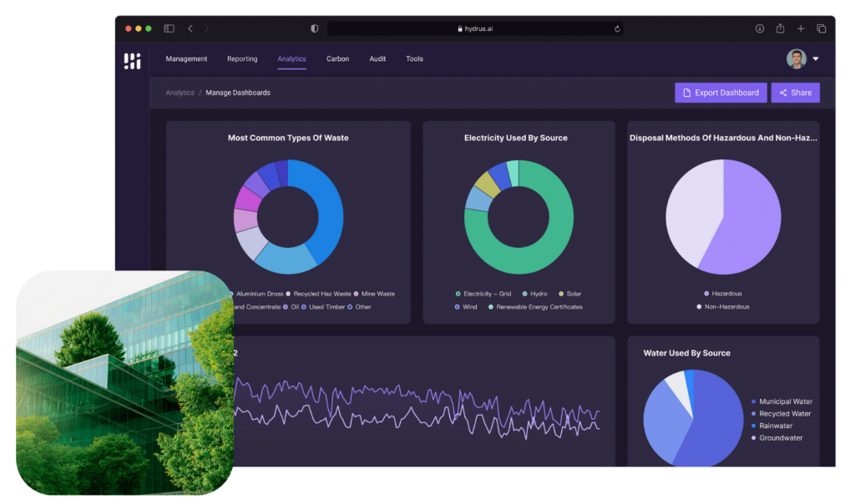
Task: Toggle Recycled Water legend item
Action: coord(781,414)
